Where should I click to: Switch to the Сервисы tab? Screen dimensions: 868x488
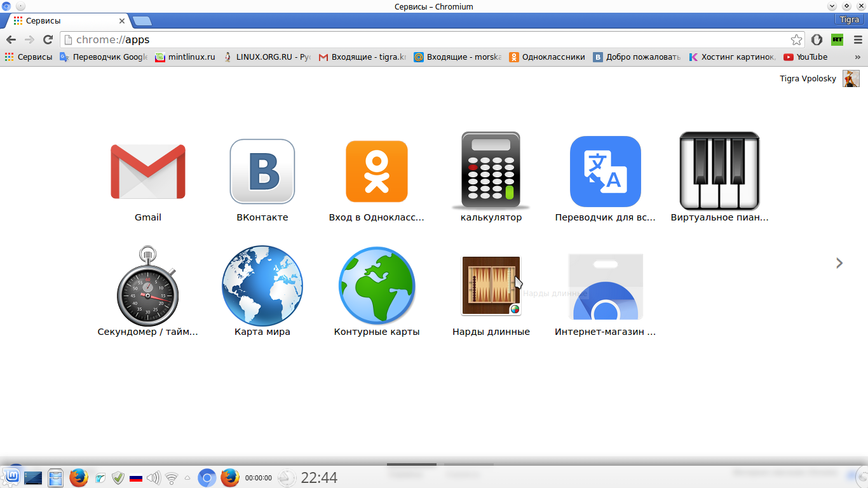pyautogui.click(x=65, y=21)
